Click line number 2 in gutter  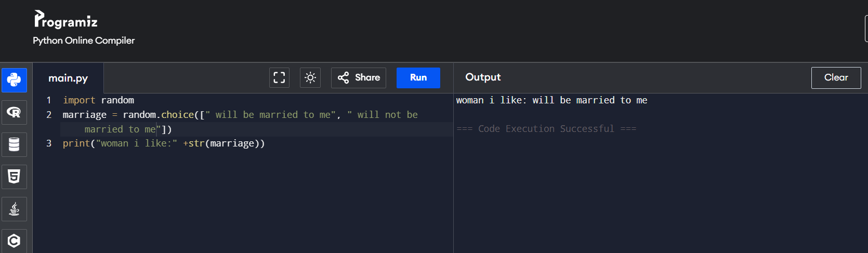click(x=49, y=115)
